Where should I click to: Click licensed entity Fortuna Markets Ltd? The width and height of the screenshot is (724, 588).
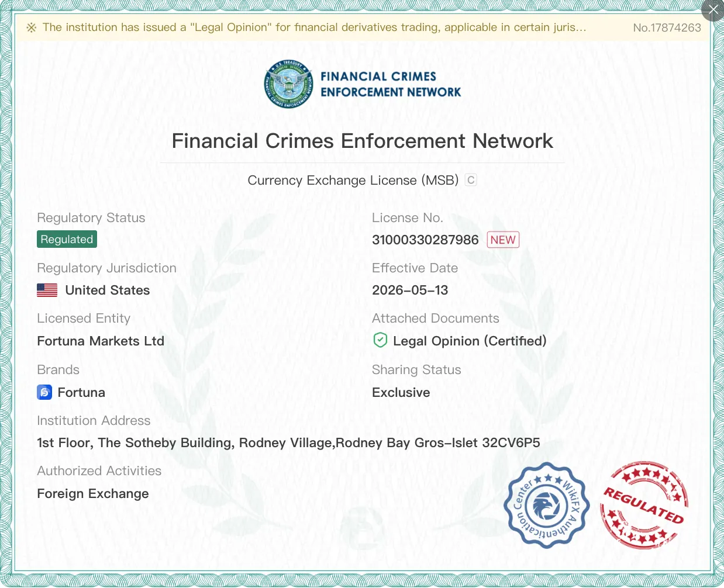point(101,341)
